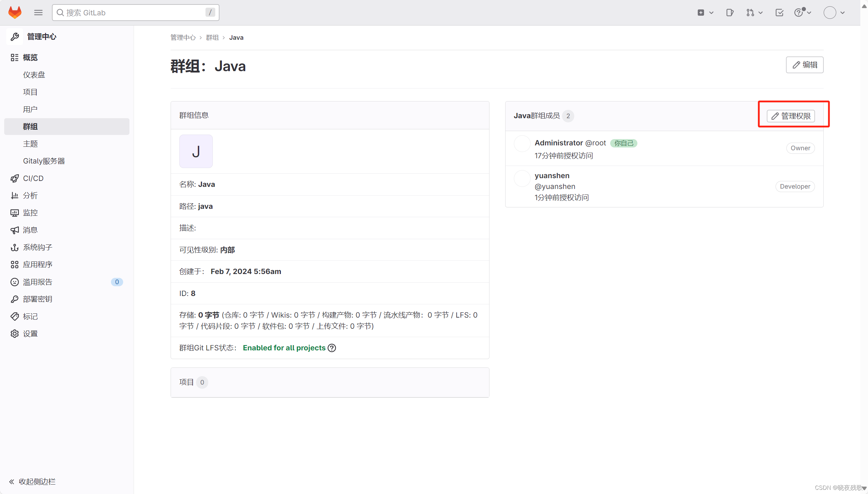
Task: Click the CI/CD rocket icon
Action: click(14, 178)
